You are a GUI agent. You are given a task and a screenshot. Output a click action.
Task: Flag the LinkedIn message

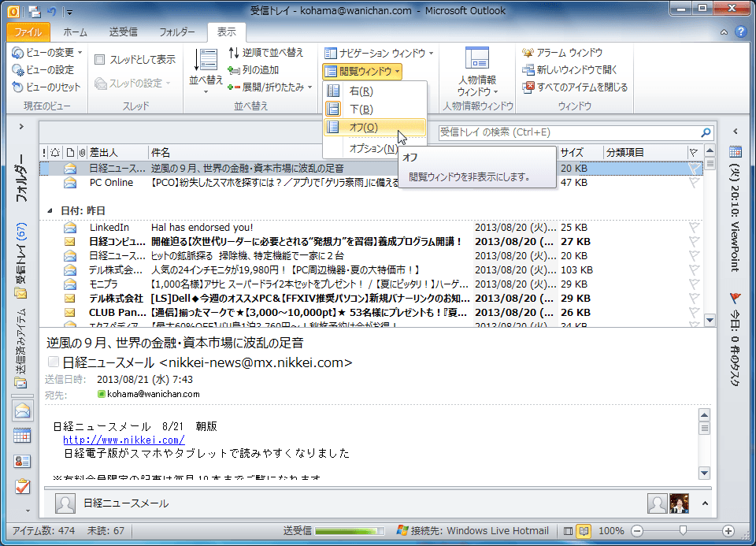694,227
